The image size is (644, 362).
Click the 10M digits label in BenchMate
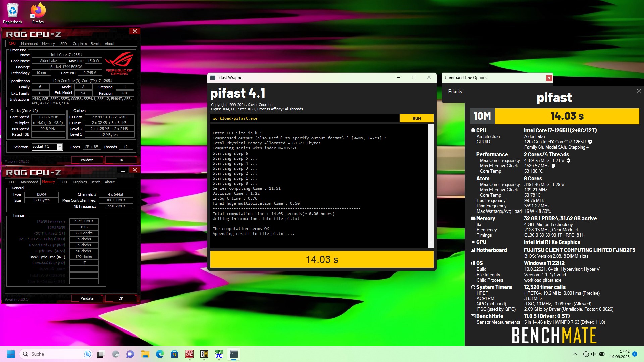[482, 116]
